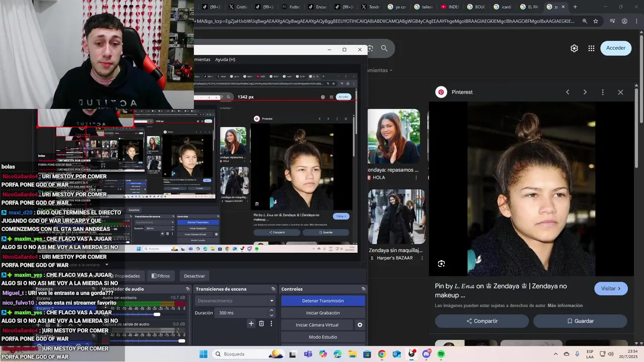Undock the Mezclador de audio panel
644x362 pixels.
click(188, 289)
